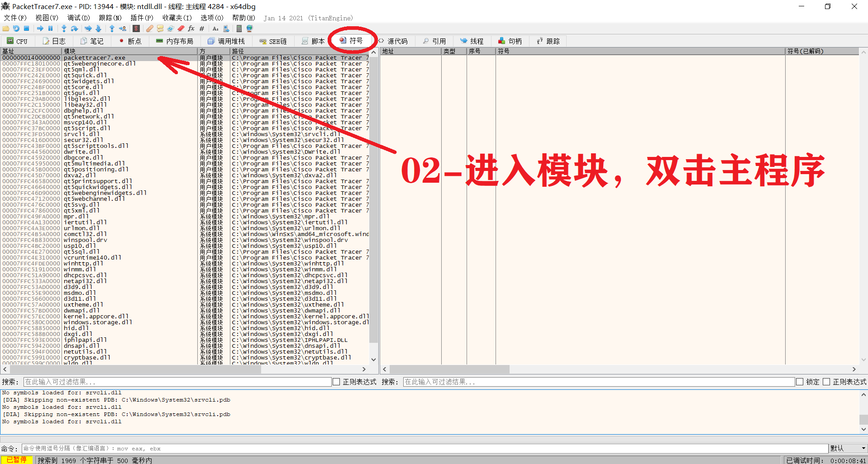Trace into with the dotted right arrow

88,28
